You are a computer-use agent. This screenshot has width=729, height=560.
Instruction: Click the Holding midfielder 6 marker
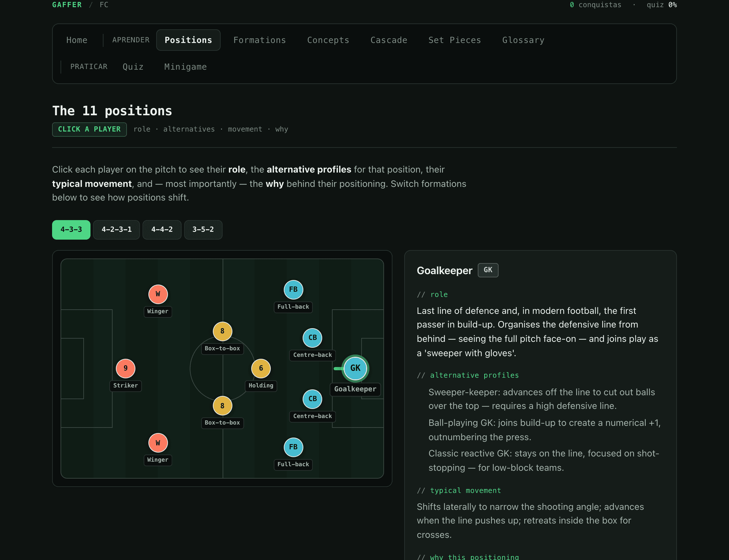tap(261, 368)
